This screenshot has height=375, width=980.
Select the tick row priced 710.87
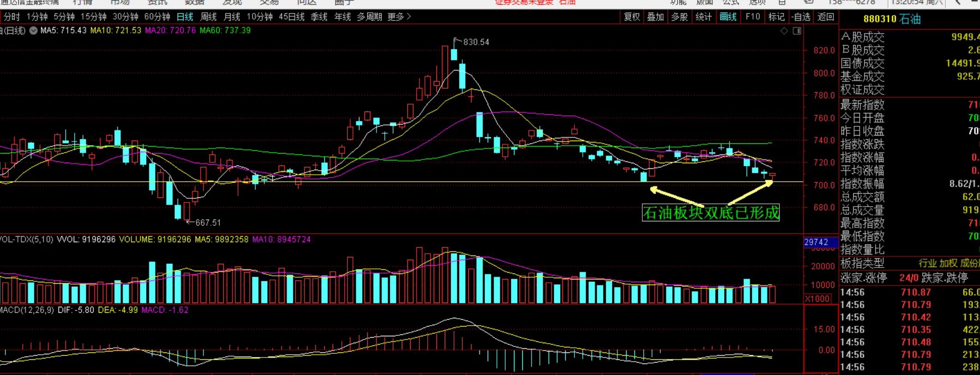point(909,292)
